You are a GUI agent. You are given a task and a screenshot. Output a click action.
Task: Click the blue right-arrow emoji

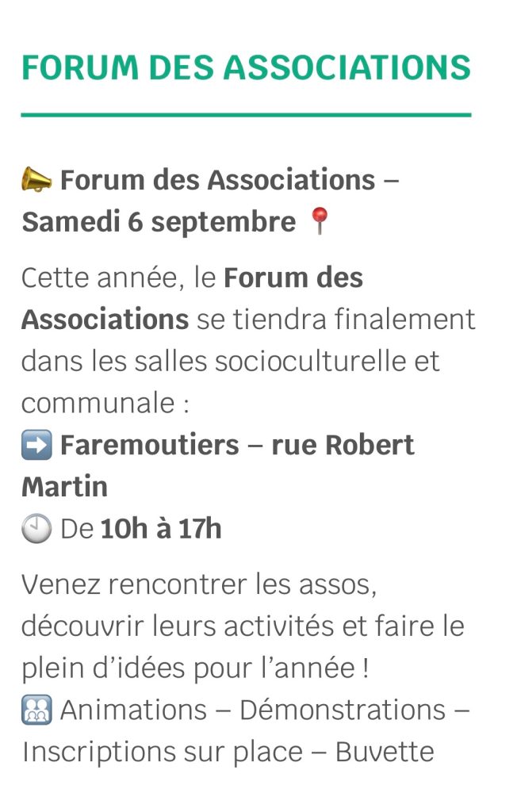(36, 445)
